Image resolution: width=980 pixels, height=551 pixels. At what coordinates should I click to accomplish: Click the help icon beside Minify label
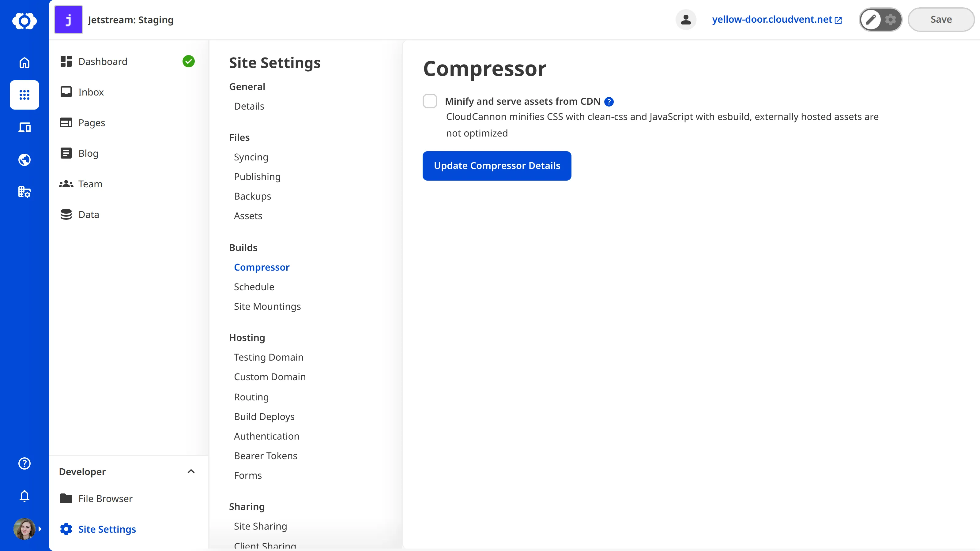[x=609, y=102]
